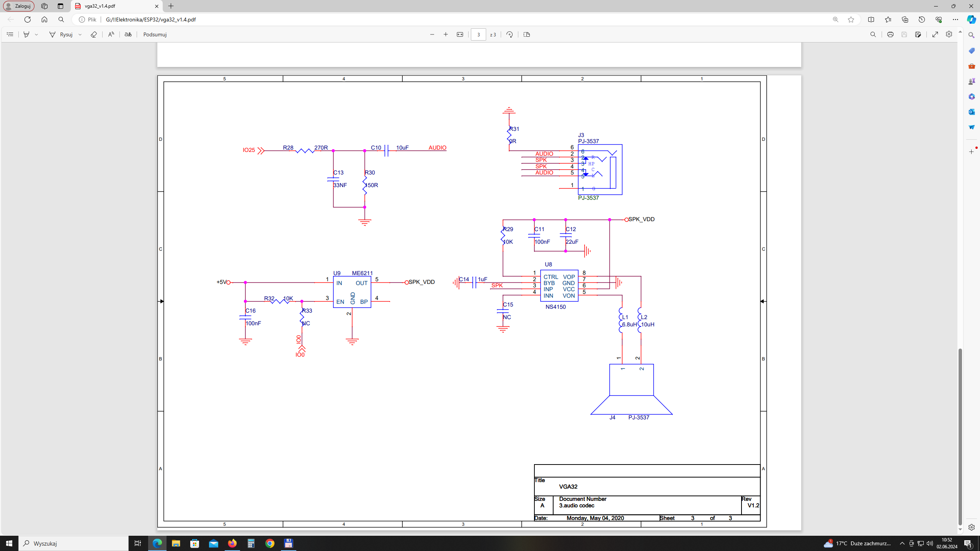Open browser collections
This screenshot has width=980, height=551.
pyautogui.click(x=905, y=20)
